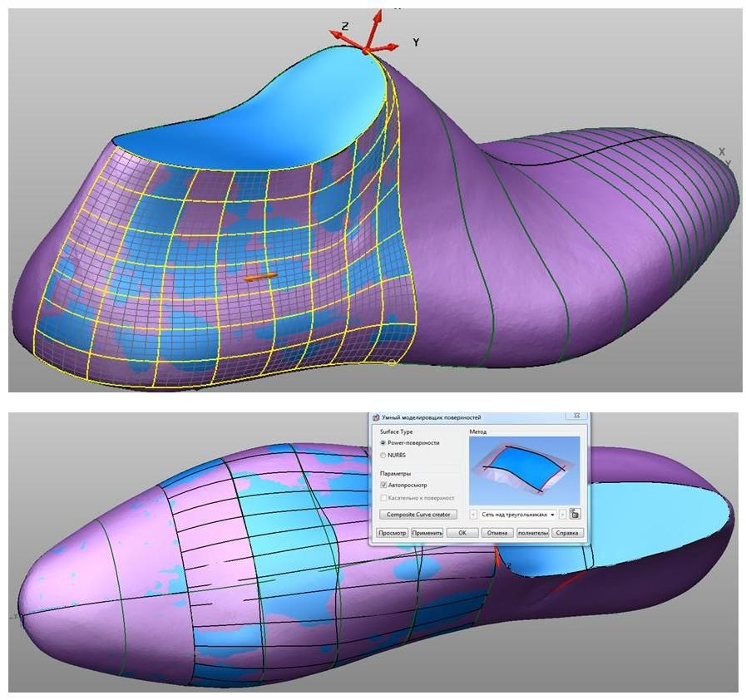The width and height of the screenshot is (746, 700).
Task: Click the Просмотр preview button
Action: point(393,533)
